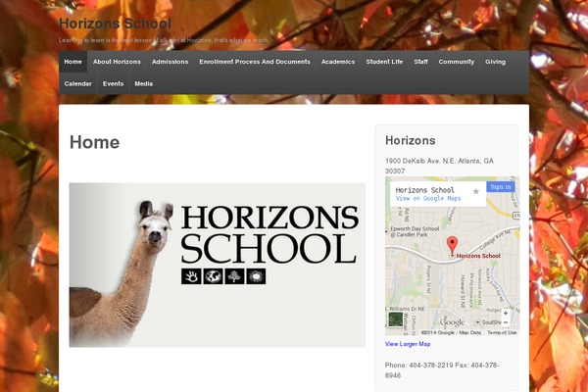
Task: Click the map Sign in button
Action: tap(501, 187)
